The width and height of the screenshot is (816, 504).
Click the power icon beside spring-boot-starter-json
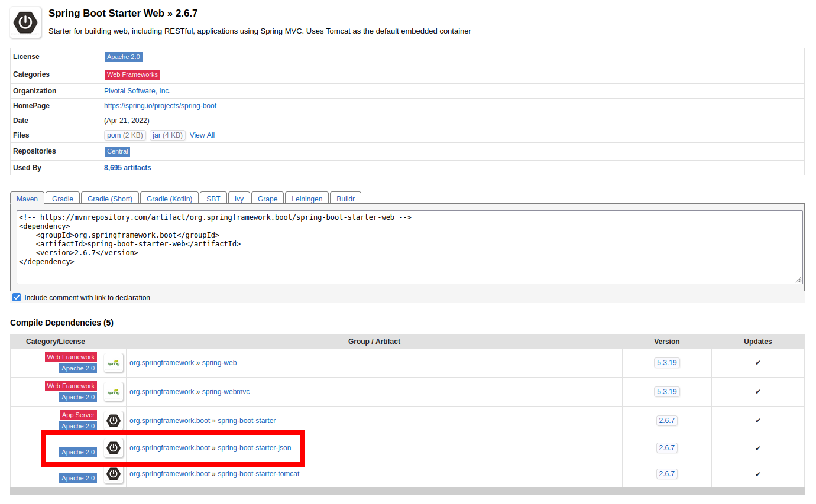pyautogui.click(x=114, y=448)
